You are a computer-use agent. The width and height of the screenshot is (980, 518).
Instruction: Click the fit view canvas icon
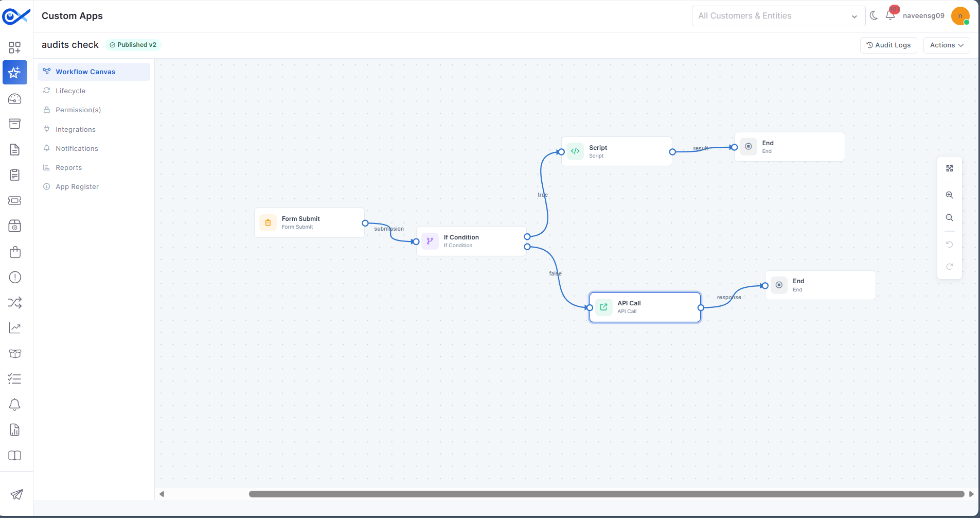pyautogui.click(x=950, y=168)
